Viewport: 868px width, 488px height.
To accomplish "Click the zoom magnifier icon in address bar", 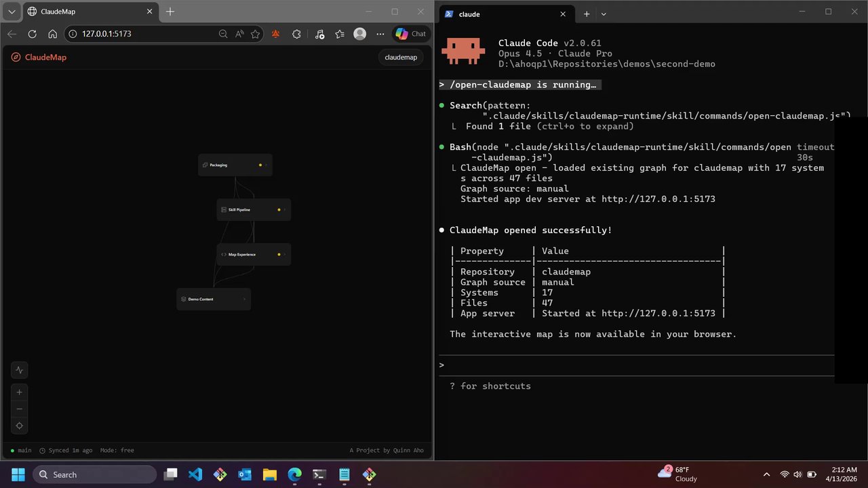I will click(223, 34).
